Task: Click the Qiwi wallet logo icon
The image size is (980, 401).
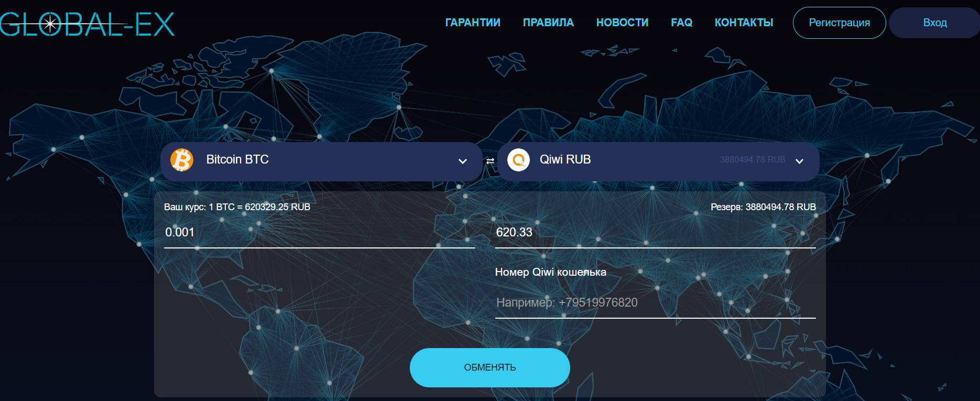Action: pyautogui.click(x=518, y=160)
